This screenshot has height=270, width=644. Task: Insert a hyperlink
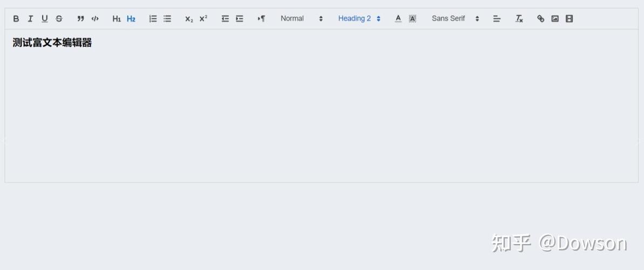pos(540,19)
